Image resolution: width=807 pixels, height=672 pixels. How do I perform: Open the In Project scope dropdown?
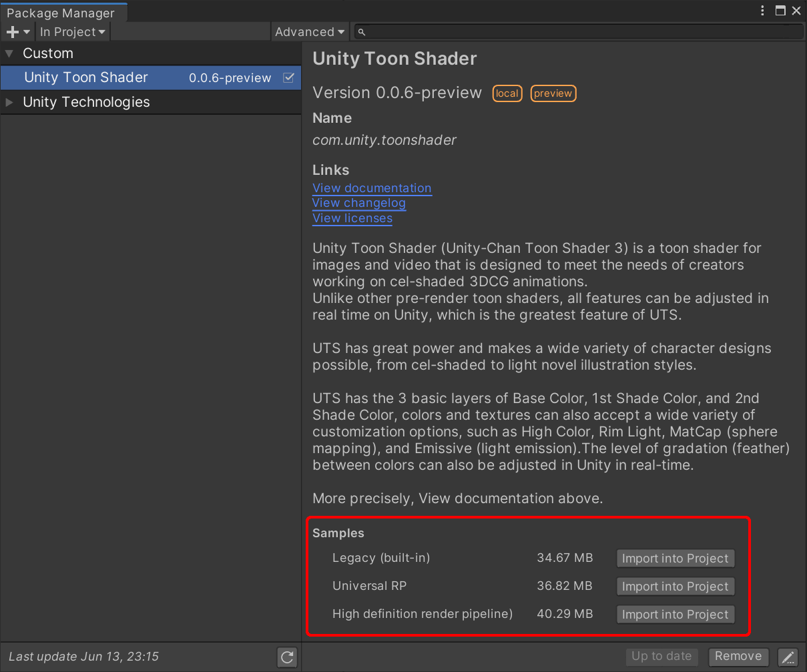[x=72, y=32]
